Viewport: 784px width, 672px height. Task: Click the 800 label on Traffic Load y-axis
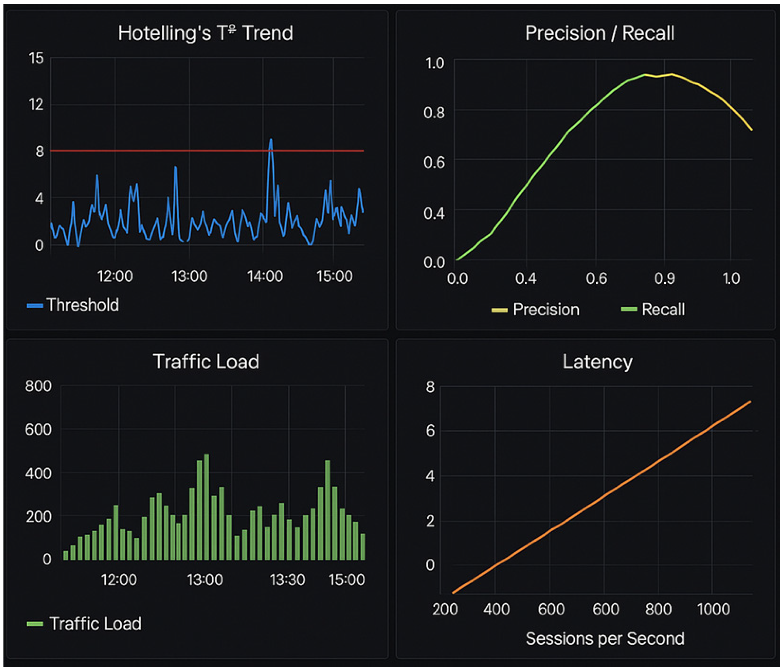click(x=38, y=386)
